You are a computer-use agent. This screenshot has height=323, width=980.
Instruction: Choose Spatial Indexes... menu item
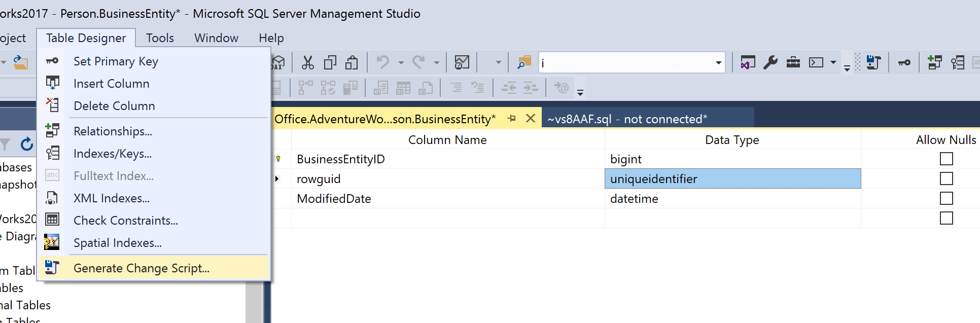tap(154, 243)
